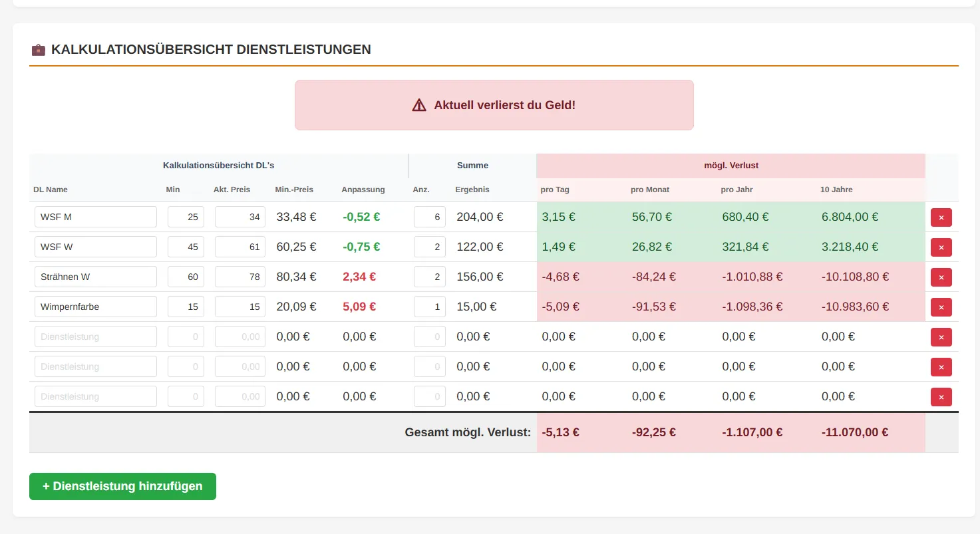The image size is (980, 534).
Task: Delete the last empty service row
Action: click(941, 397)
